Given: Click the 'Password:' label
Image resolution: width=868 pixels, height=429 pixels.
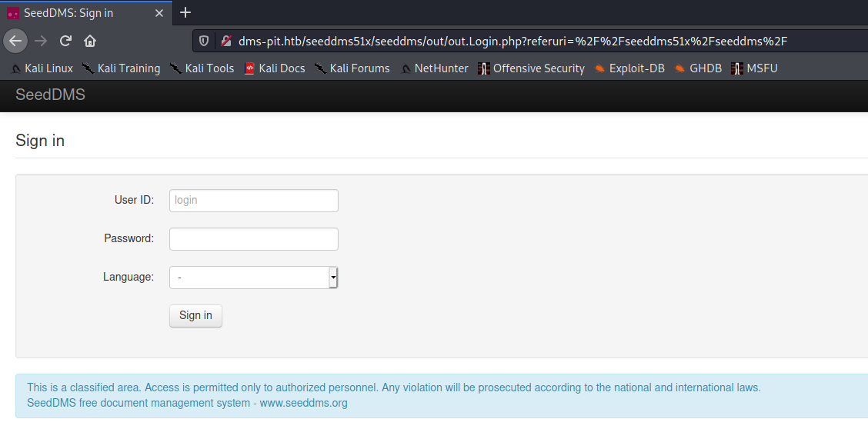Looking at the screenshot, I should 129,238.
